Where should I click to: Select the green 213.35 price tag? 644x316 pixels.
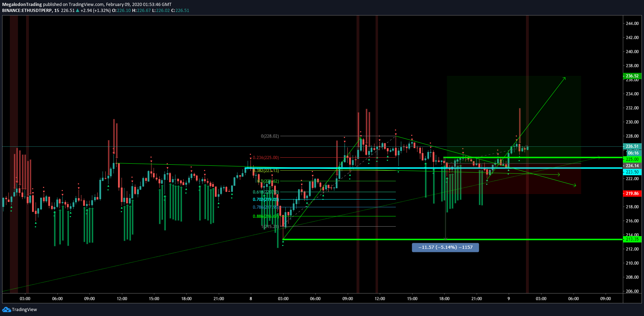click(x=632, y=239)
